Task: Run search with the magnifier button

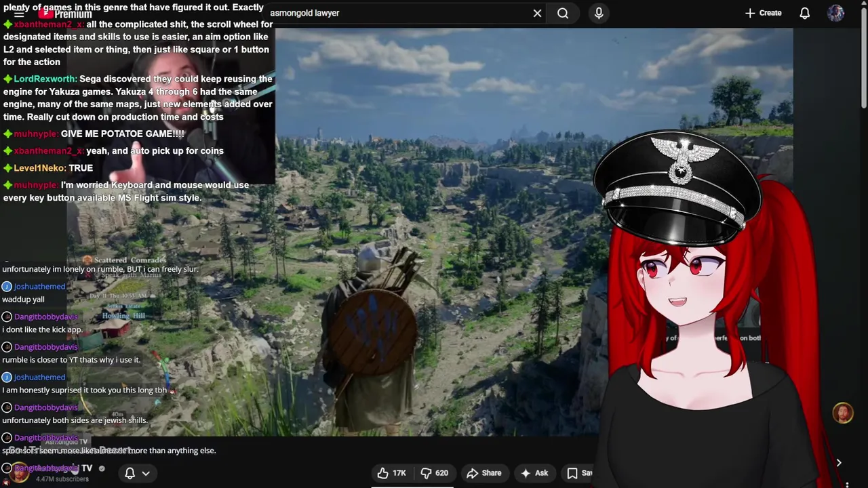Action: tap(563, 13)
